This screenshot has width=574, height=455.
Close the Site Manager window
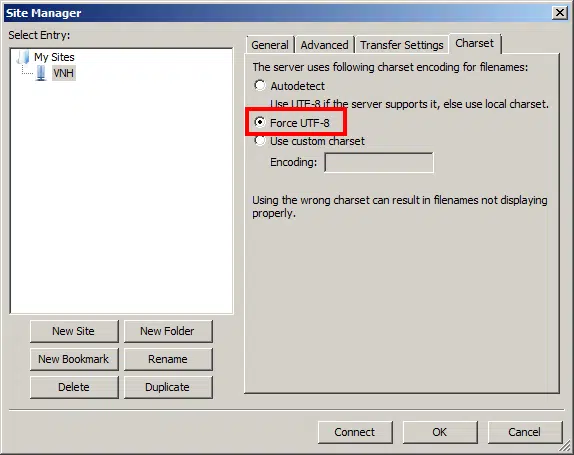pyautogui.click(x=560, y=13)
